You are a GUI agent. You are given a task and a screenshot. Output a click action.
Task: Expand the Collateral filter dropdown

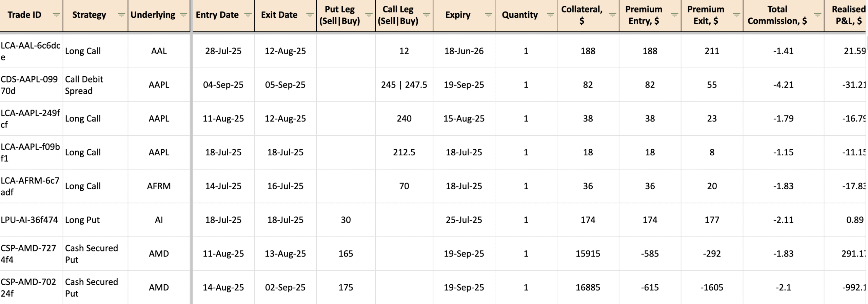click(612, 15)
